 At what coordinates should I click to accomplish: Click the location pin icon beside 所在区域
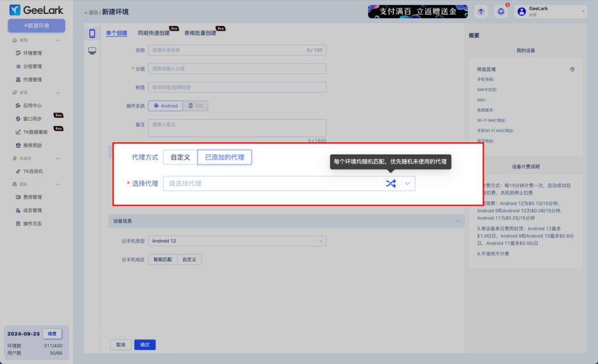(572, 69)
